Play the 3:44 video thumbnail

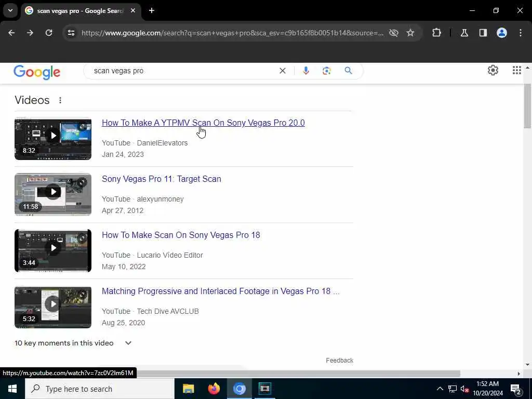pyautogui.click(x=53, y=250)
